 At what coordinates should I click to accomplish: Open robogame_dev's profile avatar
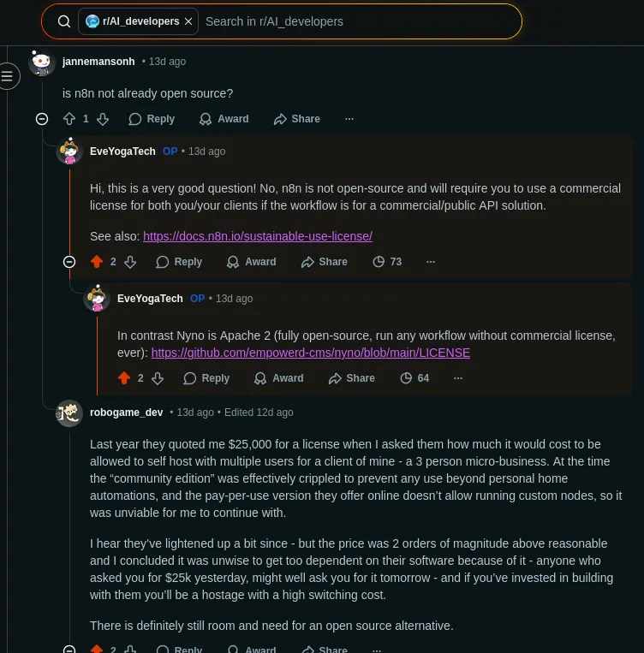pos(69,413)
